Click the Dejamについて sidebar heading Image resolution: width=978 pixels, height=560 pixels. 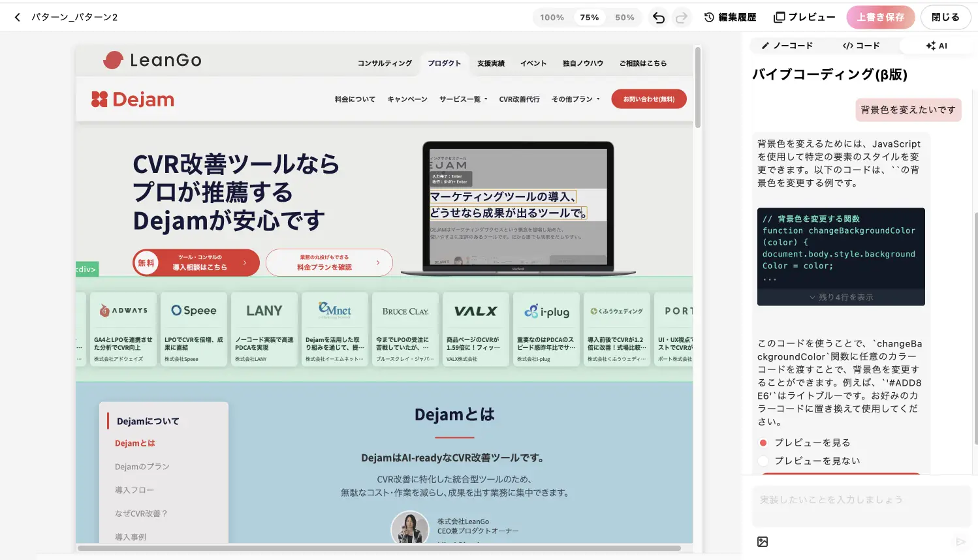click(148, 422)
